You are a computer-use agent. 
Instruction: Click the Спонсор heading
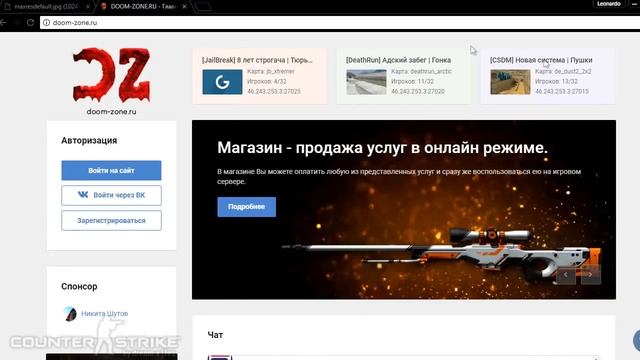click(79, 287)
